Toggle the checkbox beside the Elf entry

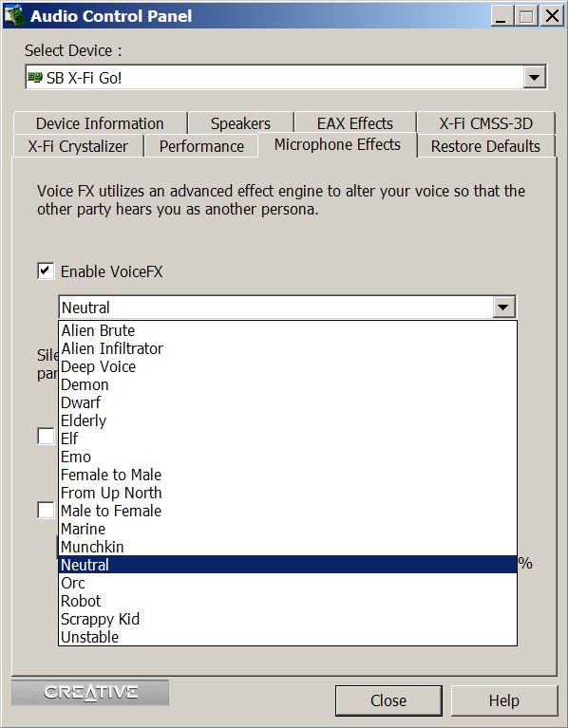[x=46, y=437]
